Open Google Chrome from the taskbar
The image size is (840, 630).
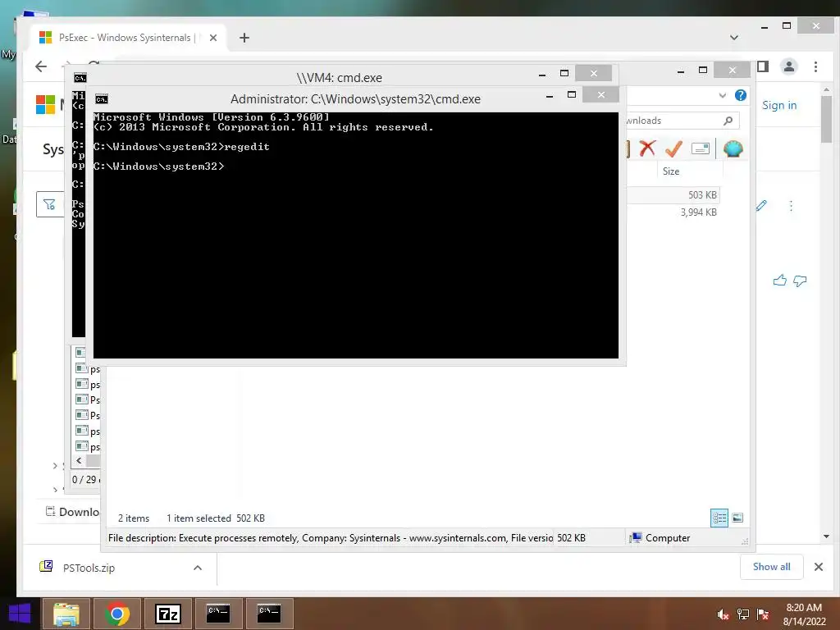116,614
